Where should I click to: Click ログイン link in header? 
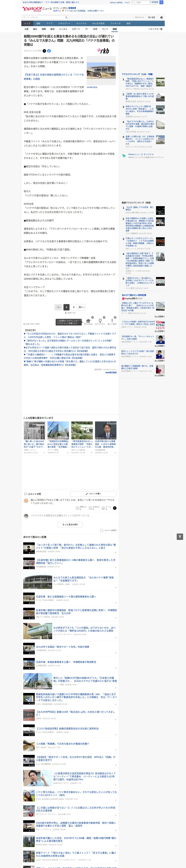tap(57, 11)
